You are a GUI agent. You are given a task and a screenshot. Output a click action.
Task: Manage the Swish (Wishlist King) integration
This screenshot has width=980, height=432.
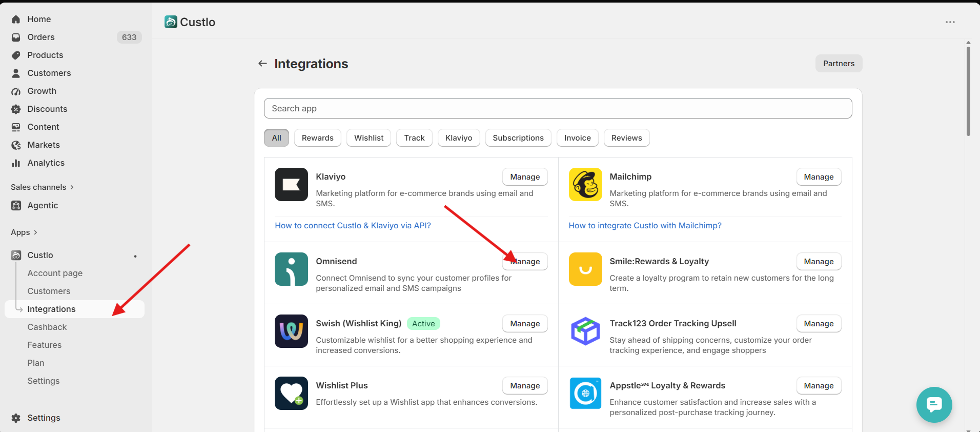click(525, 323)
